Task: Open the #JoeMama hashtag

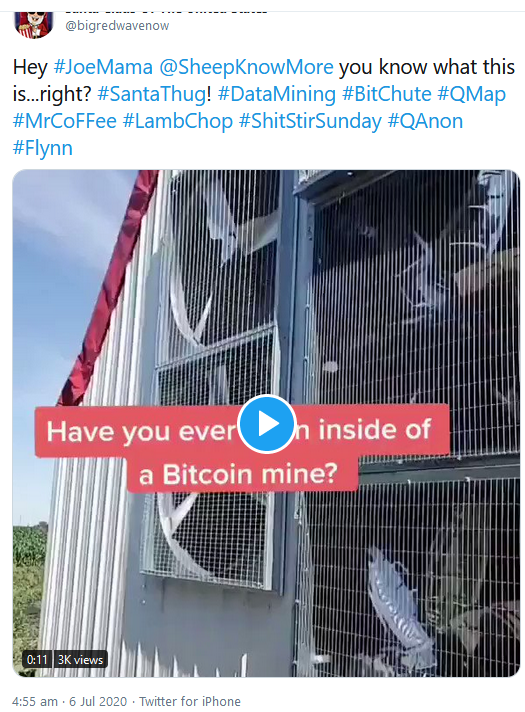Action: [x=103, y=67]
